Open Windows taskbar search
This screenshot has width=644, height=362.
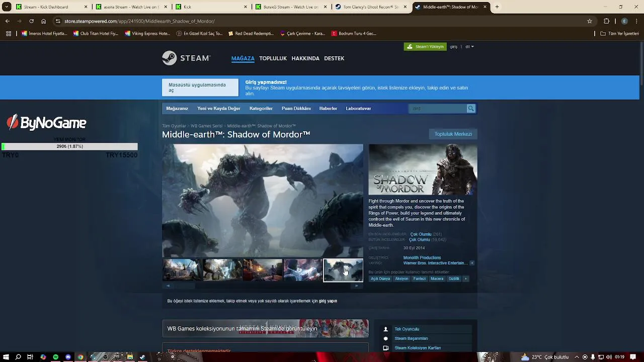click(x=18, y=357)
